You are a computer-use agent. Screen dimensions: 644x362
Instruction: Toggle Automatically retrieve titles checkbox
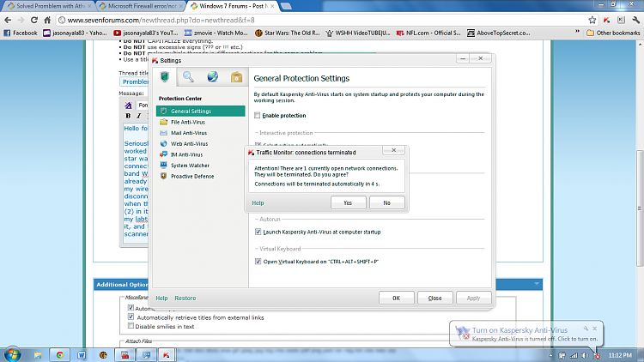point(131,317)
